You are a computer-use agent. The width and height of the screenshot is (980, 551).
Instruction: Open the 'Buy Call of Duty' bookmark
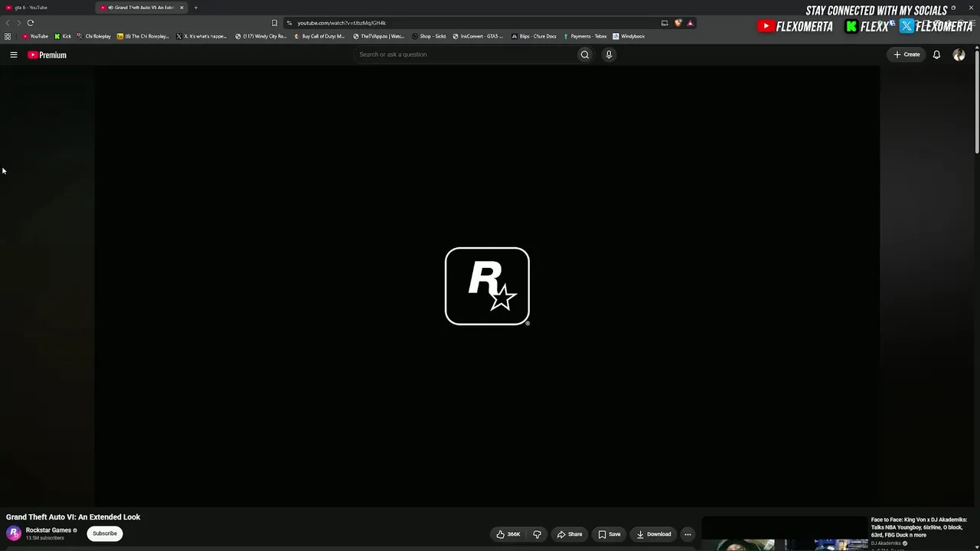(x=320, y=37)
